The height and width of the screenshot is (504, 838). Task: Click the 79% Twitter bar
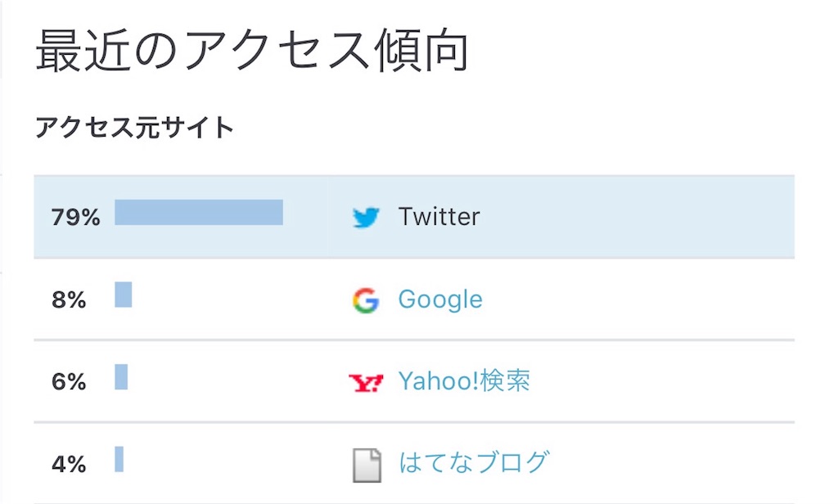point(199,212)
